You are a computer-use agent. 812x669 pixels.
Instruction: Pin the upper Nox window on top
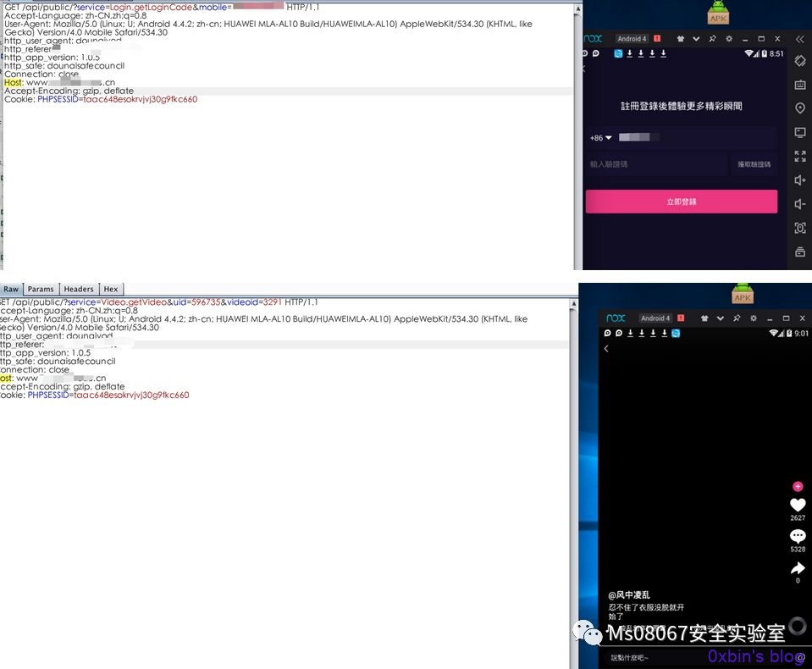pos(713,39)
